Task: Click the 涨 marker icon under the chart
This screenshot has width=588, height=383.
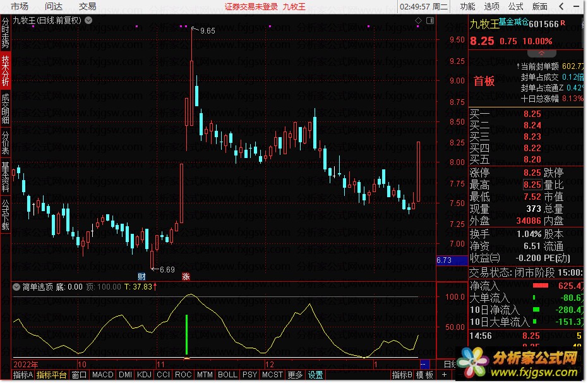Action: coord(186,277)
